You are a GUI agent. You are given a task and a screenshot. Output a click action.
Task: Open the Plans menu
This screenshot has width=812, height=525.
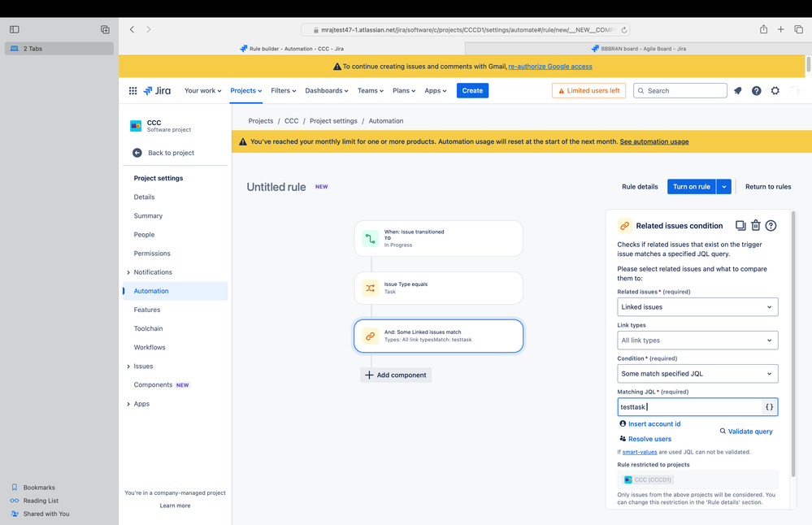coord(404,90)
